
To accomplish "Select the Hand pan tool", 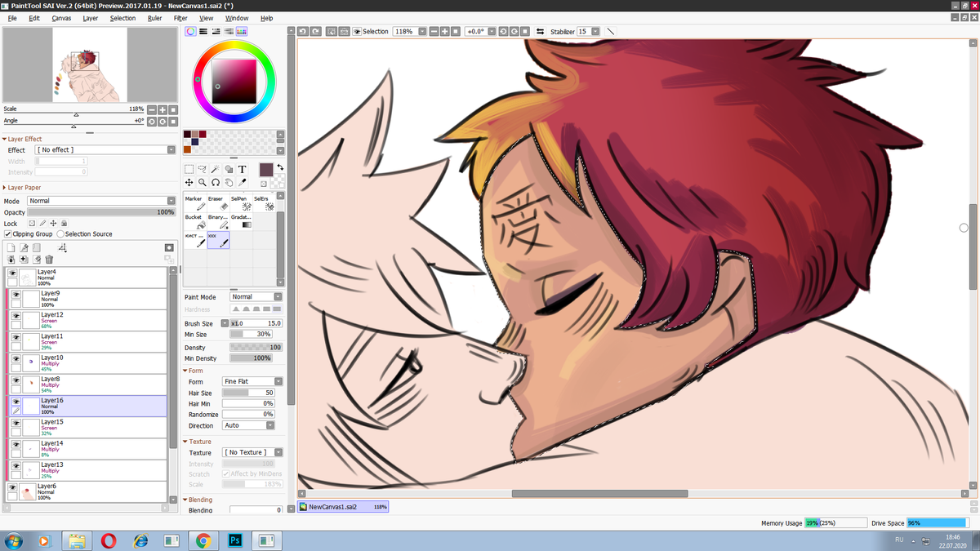I will tap(229, 183).
